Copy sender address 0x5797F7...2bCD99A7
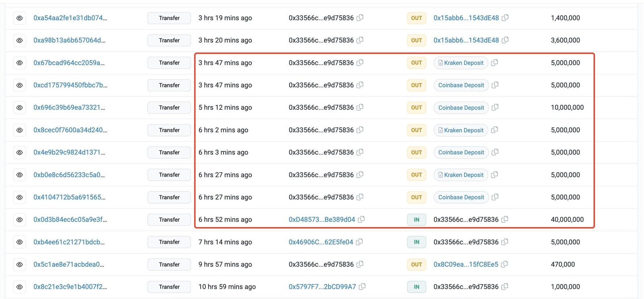This screenshot has height=299, width=644. (x=362, y=287)
